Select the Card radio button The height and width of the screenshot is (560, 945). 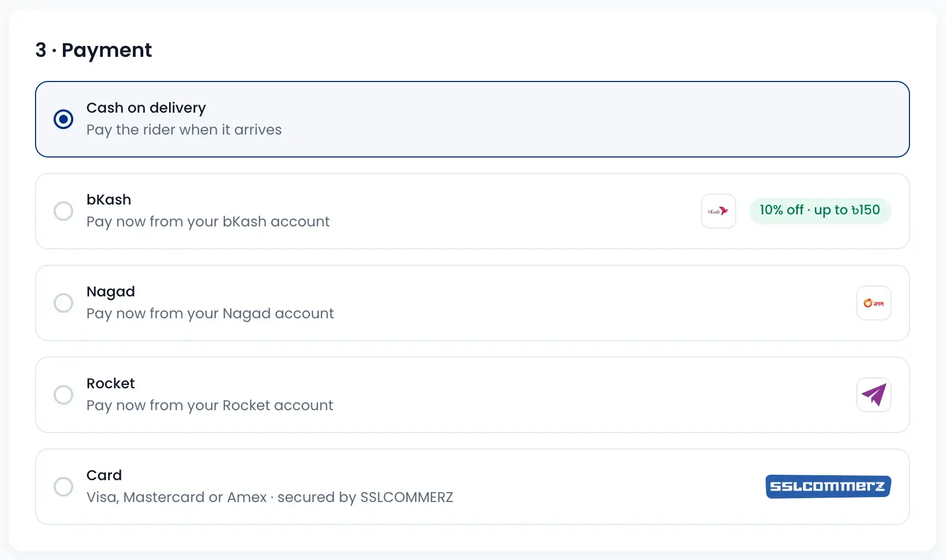tap(63, 487)
